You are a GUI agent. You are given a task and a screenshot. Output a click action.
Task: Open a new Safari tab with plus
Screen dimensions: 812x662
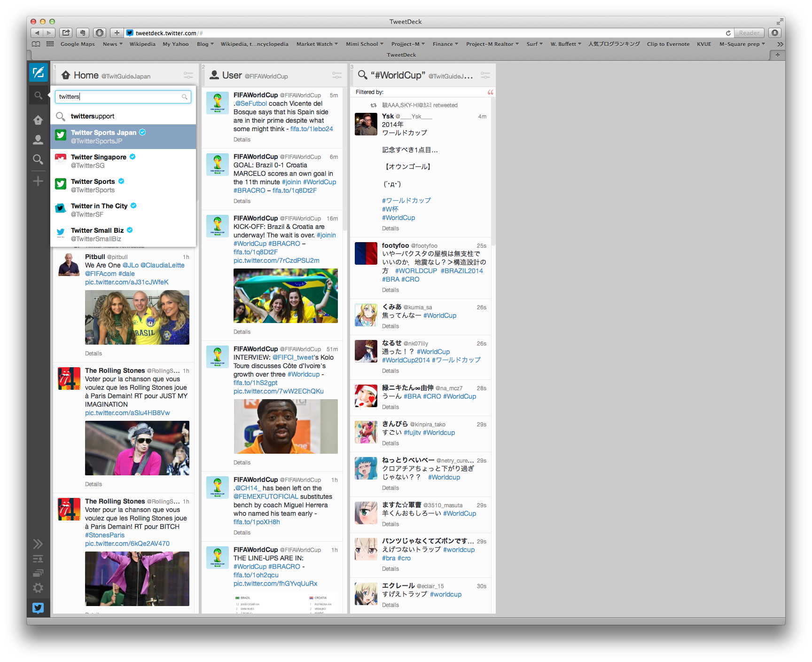(x=778, y=55)
